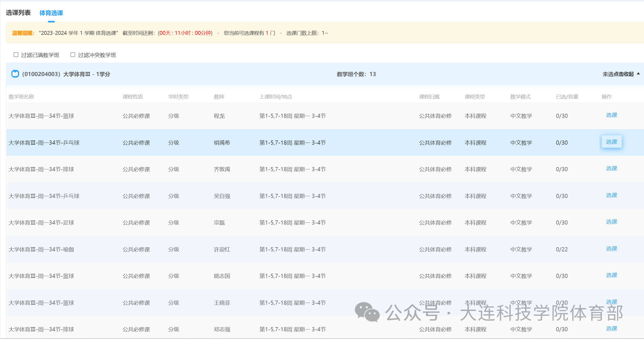The height and width of the screenshot is (339, 644).
Task: Choose 选课 for 王晓菲's basketball class
Action: [x=611, y=302]
